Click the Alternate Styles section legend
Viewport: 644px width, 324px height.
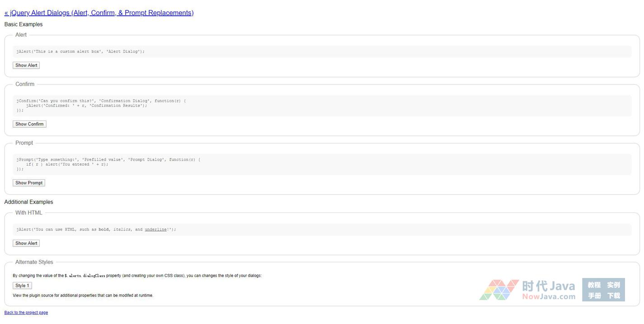pyautogui.click(x=34, y=262)
